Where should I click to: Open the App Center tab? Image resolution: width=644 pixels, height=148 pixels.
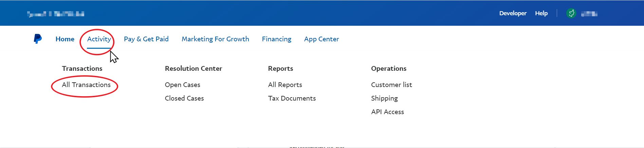click(x=321, y=39)
